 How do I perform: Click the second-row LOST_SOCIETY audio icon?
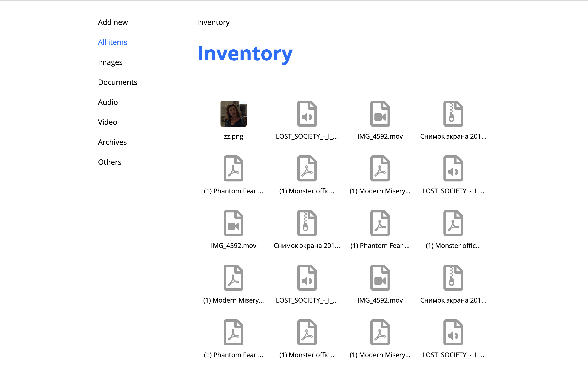453,168
